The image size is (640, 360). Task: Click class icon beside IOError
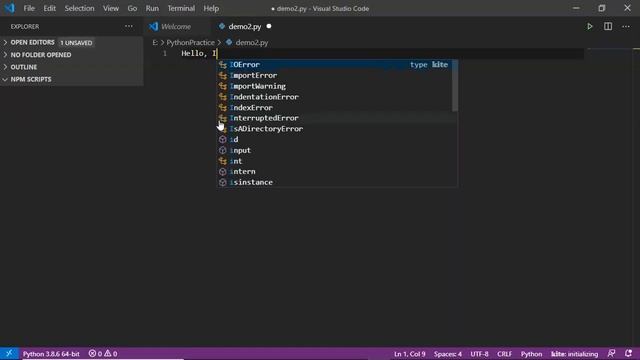(222, 64)
